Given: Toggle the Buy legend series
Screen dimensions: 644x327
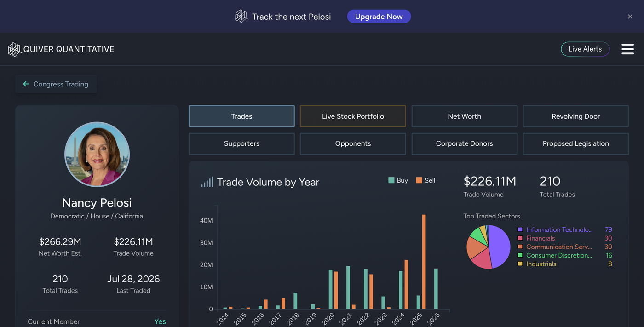Looking at the screenshot, I should click(398, 180).
